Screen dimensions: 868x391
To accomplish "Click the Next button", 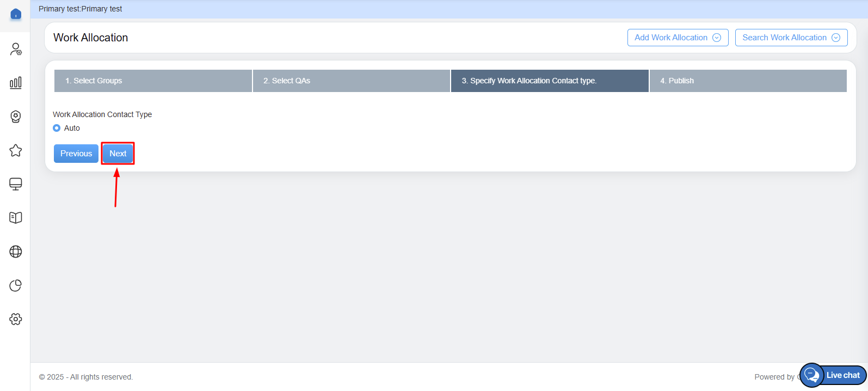I will pyautogui.click(x=118, y=154).
